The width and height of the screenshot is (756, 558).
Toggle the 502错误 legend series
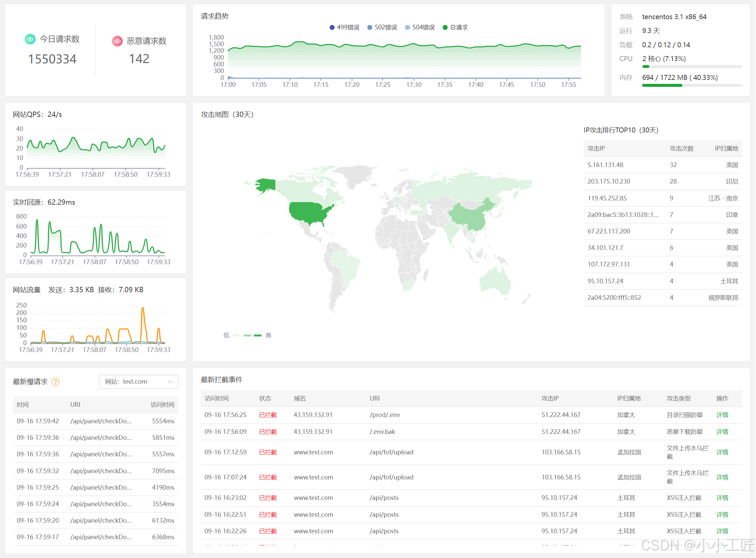click(x=382, y=27)
